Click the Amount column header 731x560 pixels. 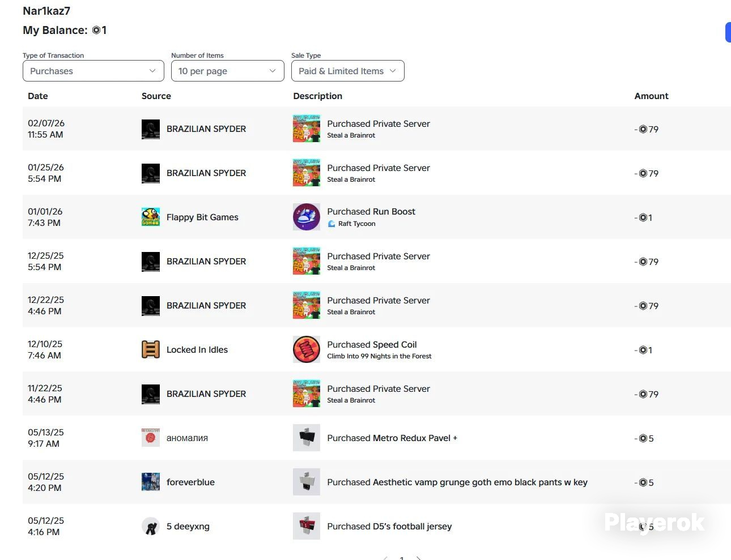[x=652, y=96]
